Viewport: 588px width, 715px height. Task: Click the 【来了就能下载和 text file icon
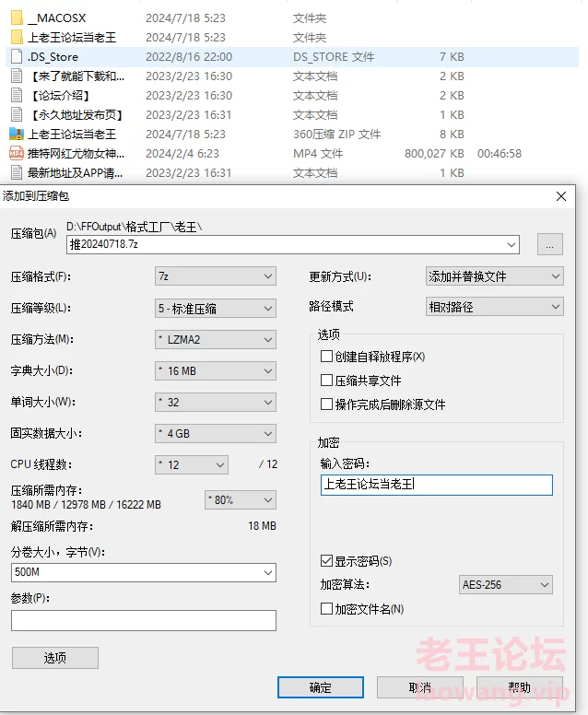pos(17,76)
